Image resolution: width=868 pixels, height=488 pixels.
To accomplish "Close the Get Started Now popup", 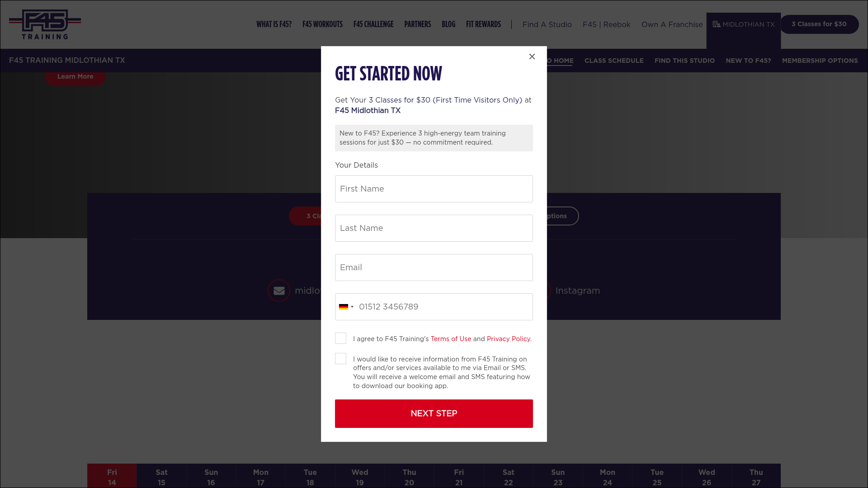I will pyautogui.click(x=532, y=56).
